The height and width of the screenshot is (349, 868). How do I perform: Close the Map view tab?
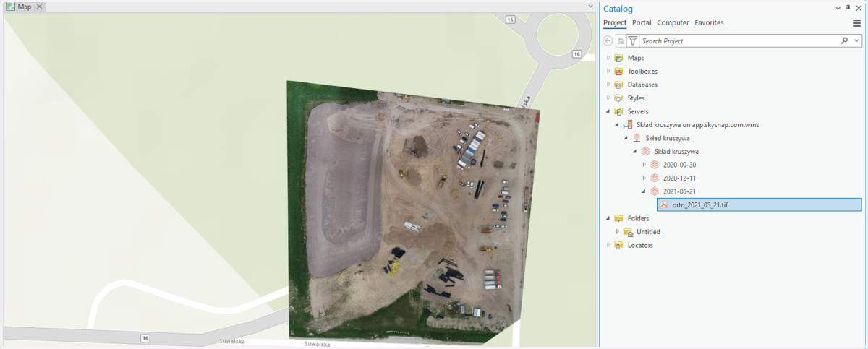point(39,7)
